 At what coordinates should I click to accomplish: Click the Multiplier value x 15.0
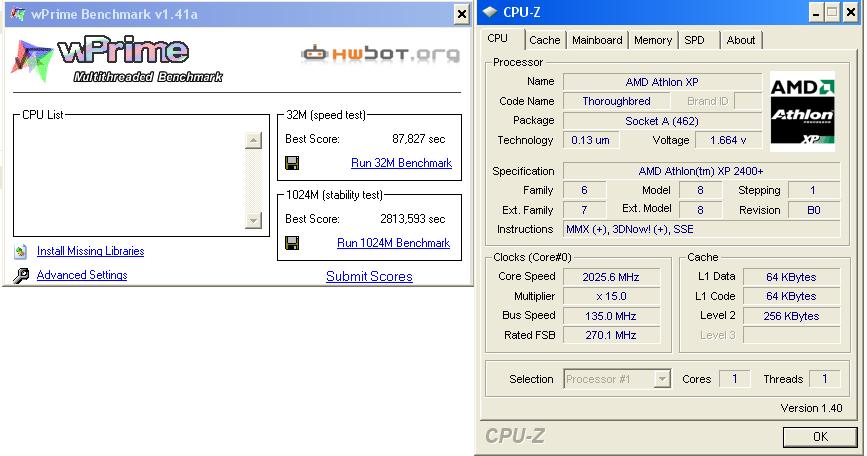(x=611, y=296)
